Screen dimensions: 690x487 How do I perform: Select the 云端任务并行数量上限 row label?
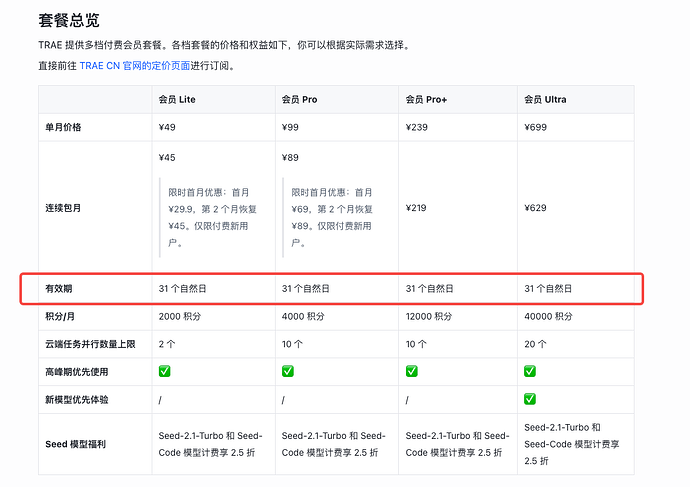pyautogui.click(x=90, y=344)
